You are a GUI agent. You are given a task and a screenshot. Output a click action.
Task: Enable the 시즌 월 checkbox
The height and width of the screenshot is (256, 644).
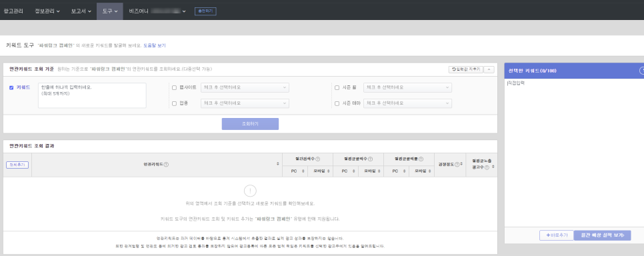pos(337,87)
